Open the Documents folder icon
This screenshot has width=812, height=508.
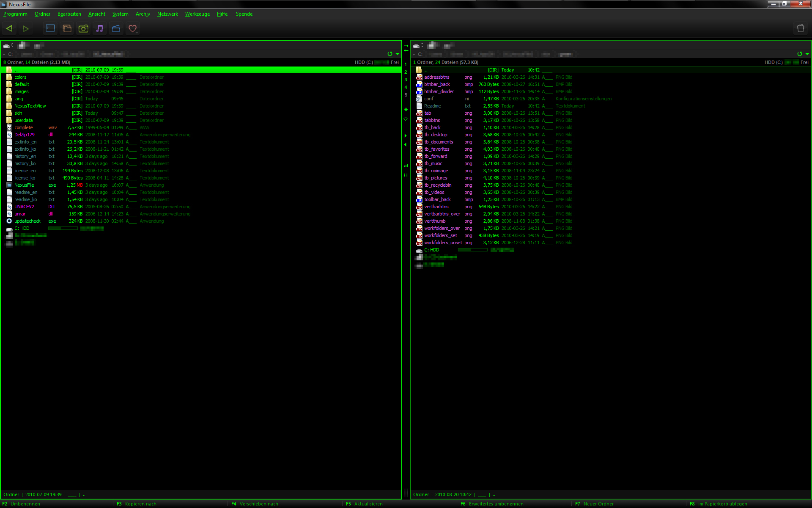coord(67,28)
